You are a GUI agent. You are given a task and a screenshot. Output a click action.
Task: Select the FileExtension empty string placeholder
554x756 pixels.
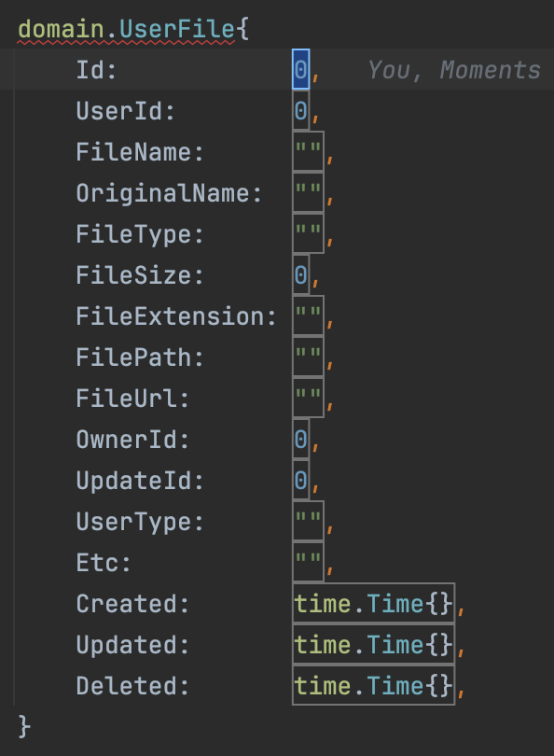[x=309, y=315]
